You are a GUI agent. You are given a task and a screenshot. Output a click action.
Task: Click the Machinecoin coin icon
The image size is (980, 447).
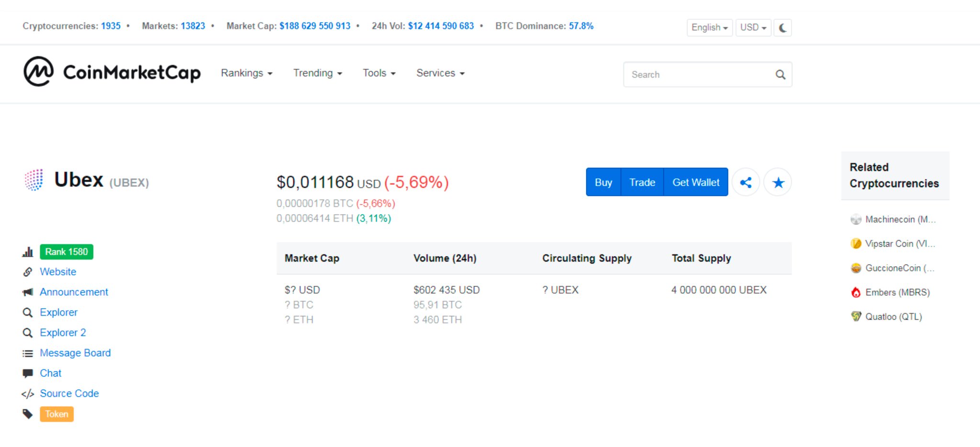tap(856, 219)
